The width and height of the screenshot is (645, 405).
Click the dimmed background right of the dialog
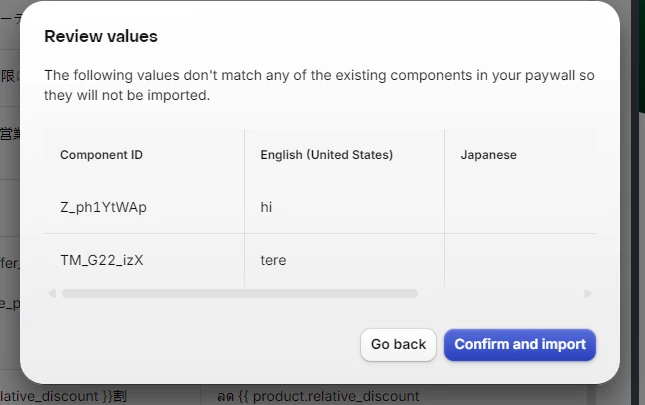pos(632,200)
